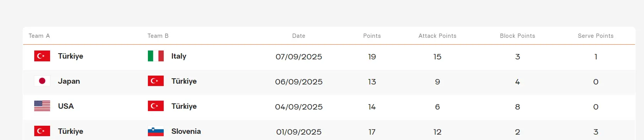Sort by Attack Points column header
The image size is (644, 140).
pos(438,36)
